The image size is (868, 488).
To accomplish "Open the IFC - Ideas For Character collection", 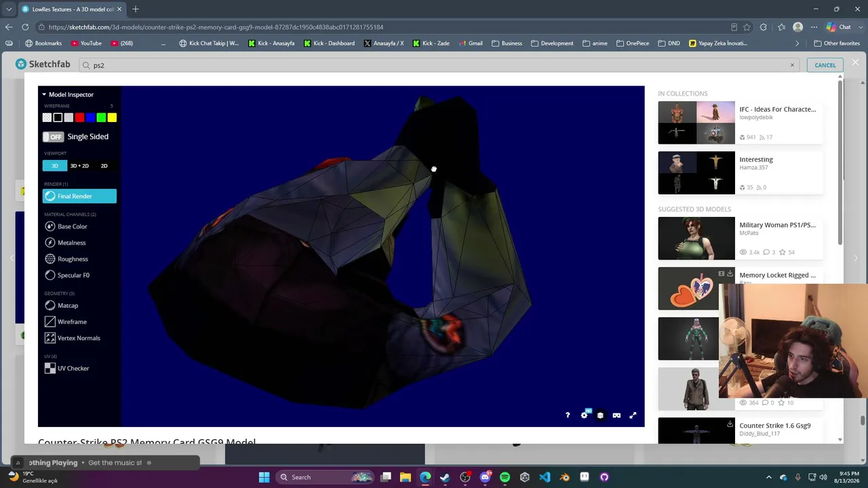I will click(777, 109).
